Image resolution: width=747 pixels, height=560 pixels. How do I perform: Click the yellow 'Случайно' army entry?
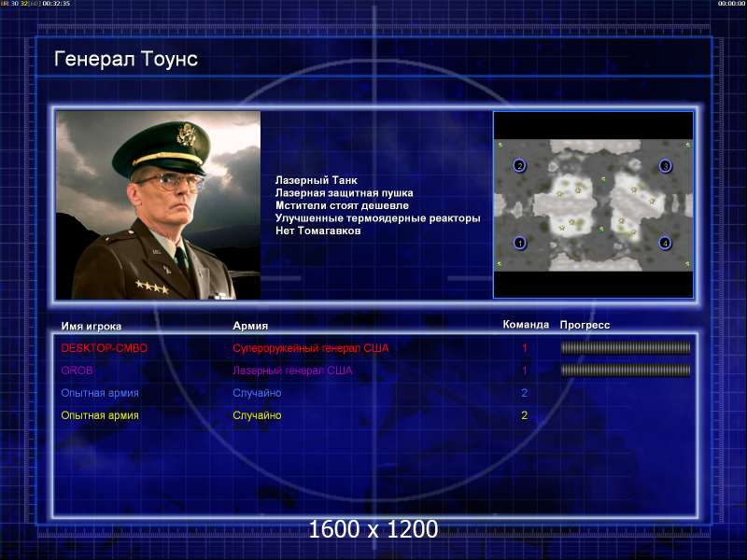(257, 415)
